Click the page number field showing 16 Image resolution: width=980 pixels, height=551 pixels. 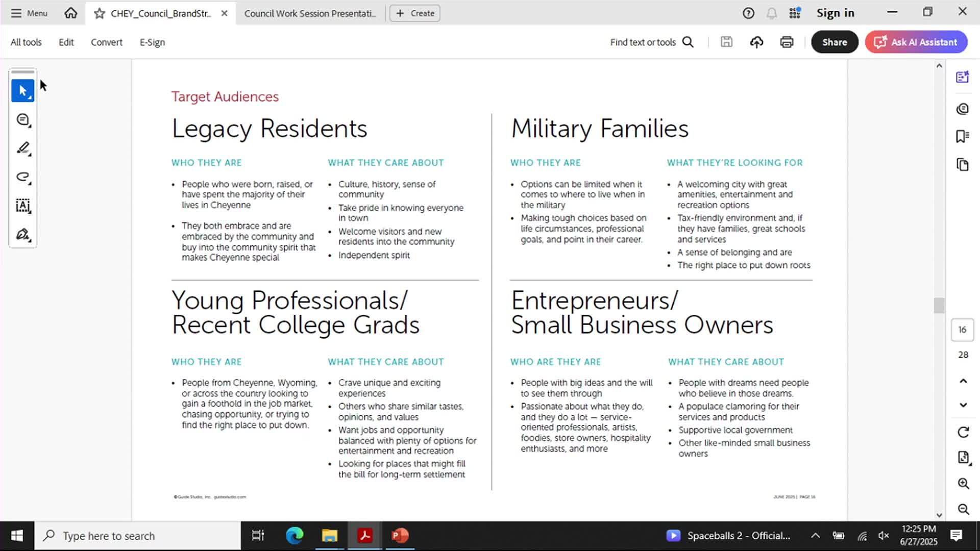click(x=962, y=330)
